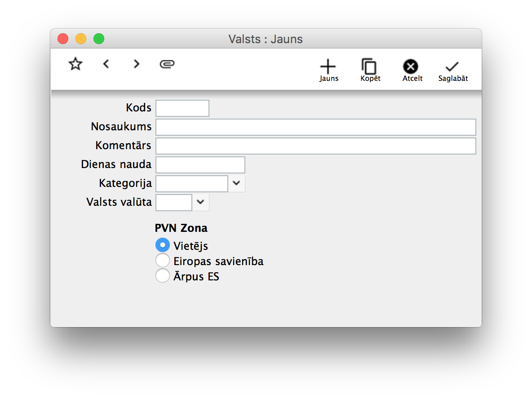
Task: Click into the Kods field
Action: point(182,108)
